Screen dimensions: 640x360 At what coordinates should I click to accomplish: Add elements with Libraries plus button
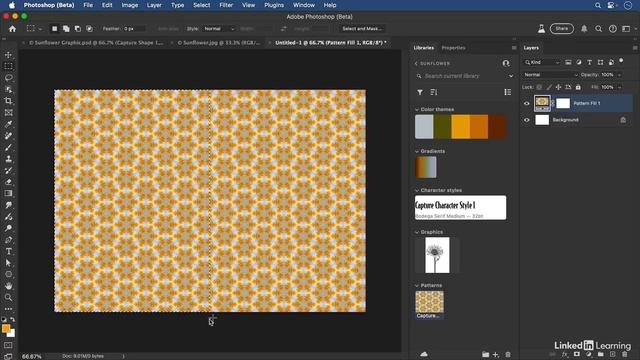click(496, 355)
